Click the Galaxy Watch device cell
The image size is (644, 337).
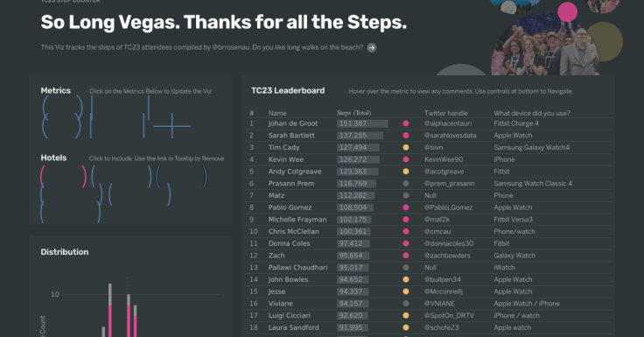514,256
